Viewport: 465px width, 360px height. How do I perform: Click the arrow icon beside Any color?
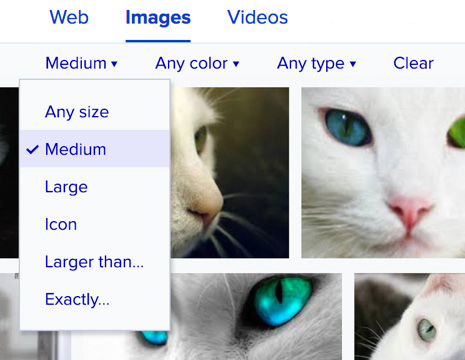[236, 64]
